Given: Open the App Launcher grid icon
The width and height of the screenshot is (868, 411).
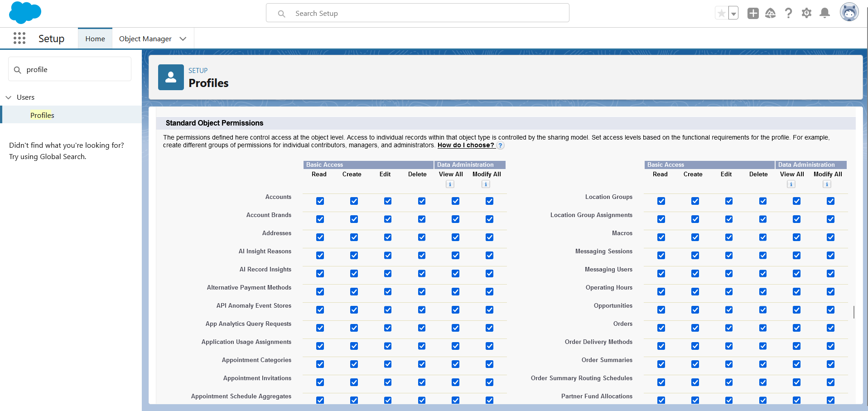Looking at the screenshot, I should coord(19,39).
